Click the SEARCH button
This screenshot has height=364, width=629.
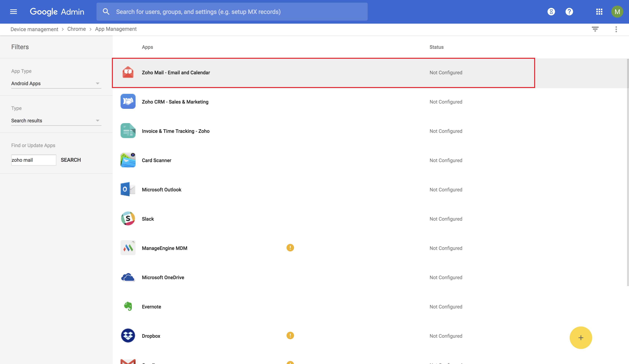(x=71, y=160)
